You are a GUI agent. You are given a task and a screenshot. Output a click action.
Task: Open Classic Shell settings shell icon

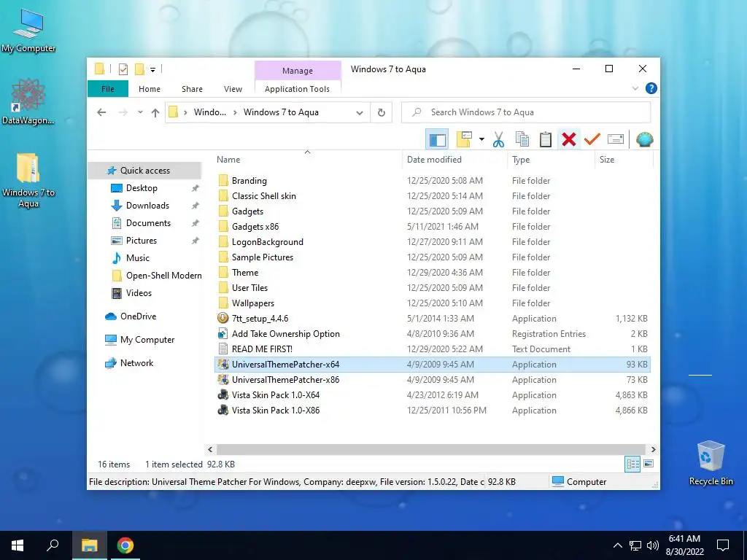tap(644, 139)
